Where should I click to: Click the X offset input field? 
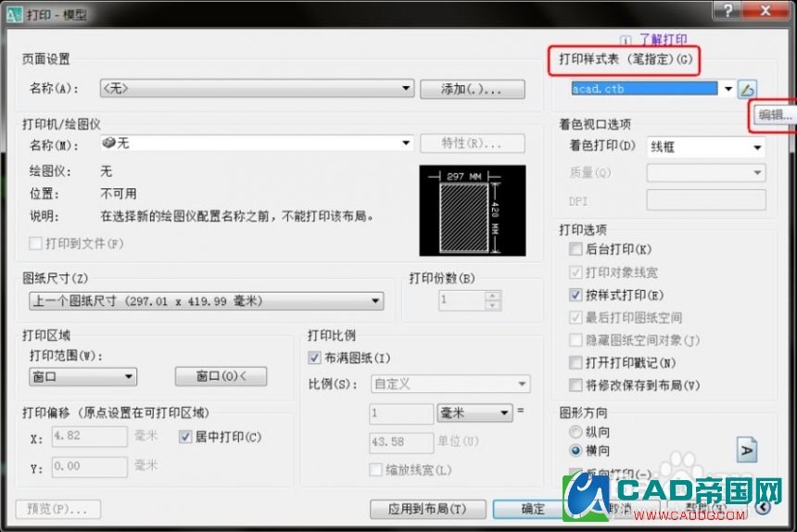click(90, 436)
